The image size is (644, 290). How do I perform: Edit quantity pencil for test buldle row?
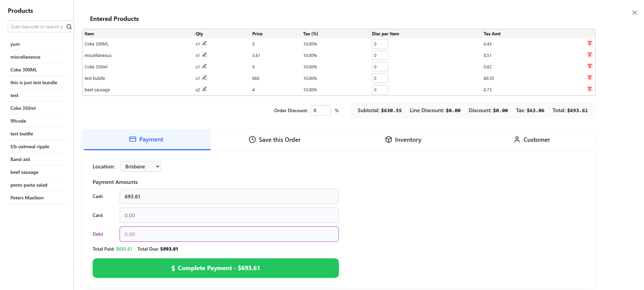click(204, 77)
